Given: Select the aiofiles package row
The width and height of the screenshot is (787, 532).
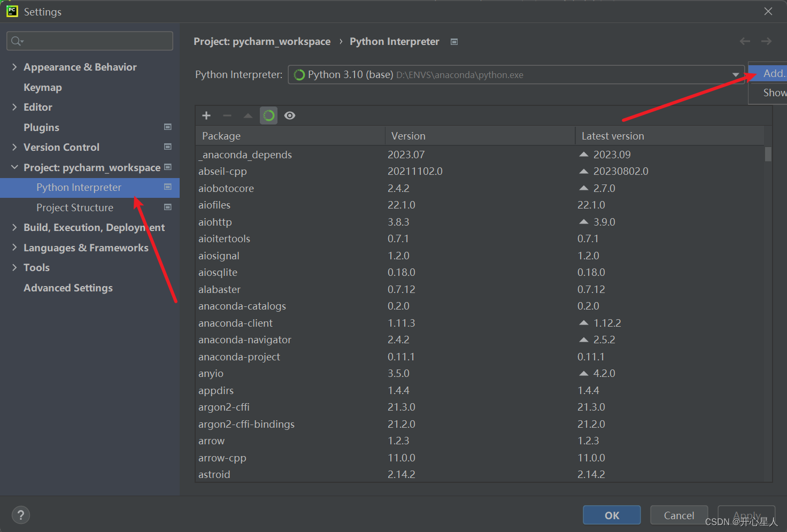Looking at the screenshot, I should pos(480,205).
